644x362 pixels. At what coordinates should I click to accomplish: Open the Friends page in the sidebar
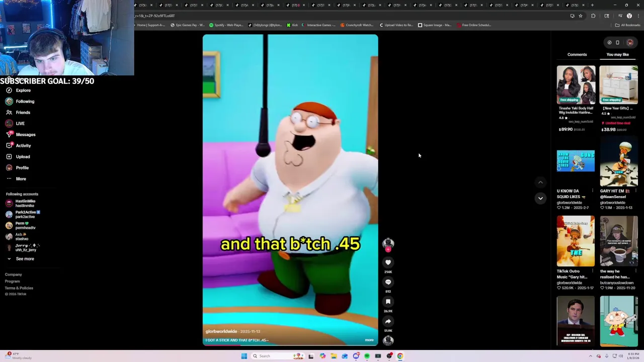click(18, 113)
